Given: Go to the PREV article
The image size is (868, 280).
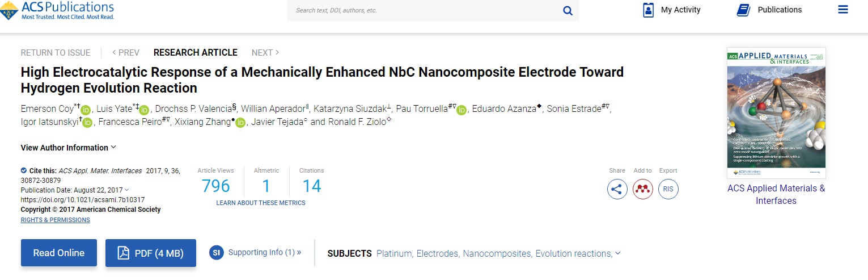Looking at the screenshot, I should click(126, 52).
